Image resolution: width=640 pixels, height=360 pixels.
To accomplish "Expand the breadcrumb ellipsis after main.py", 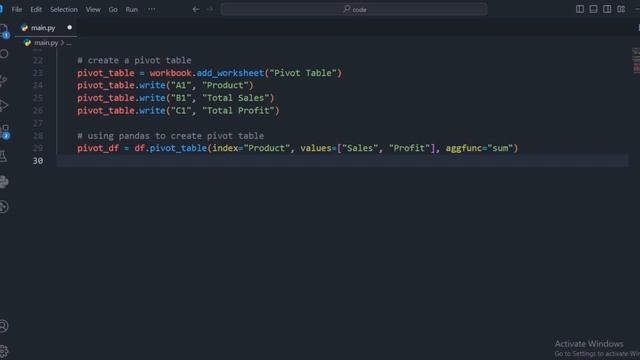I will point(69,42).
